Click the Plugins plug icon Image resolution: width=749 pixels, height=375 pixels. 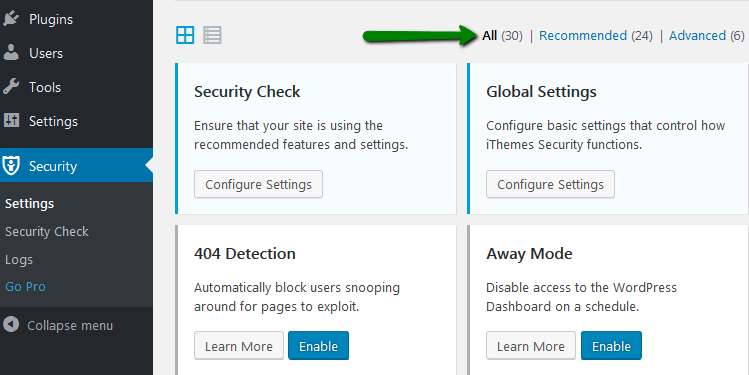coord(11,19)
